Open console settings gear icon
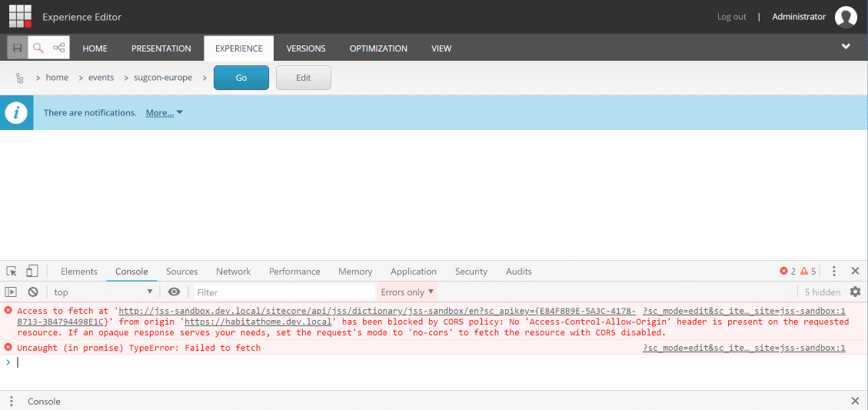Screen dimensions: 868x410 click(855, 292)
